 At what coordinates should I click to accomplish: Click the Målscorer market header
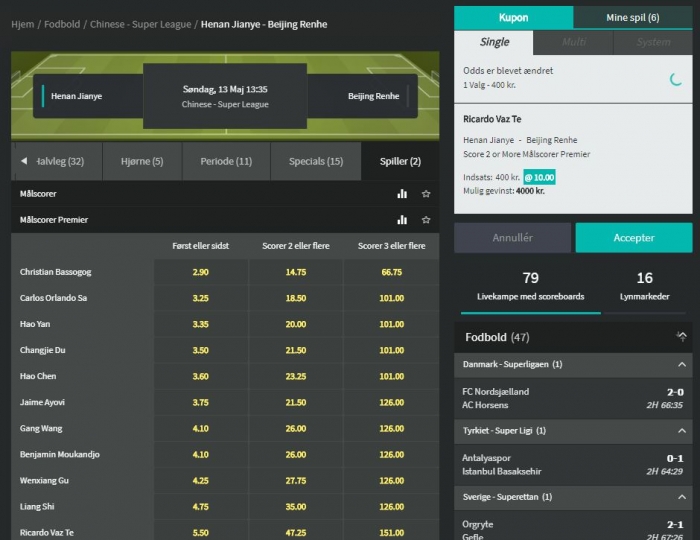click(x=225, y=194)
